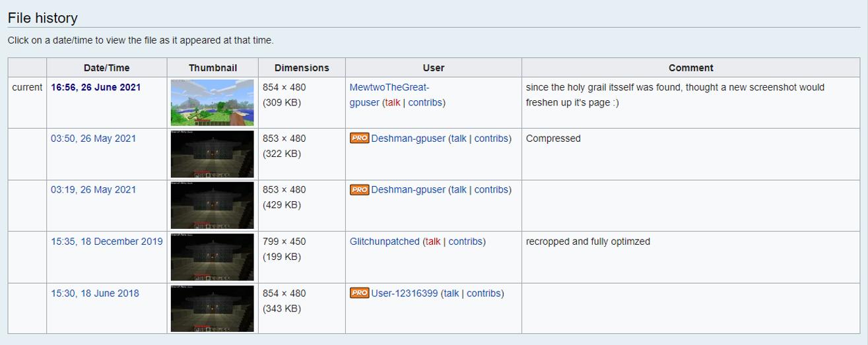Screen dimensions: 868x345
Task: Click PRO badge next to User-12316399
Action: point(359,294)
